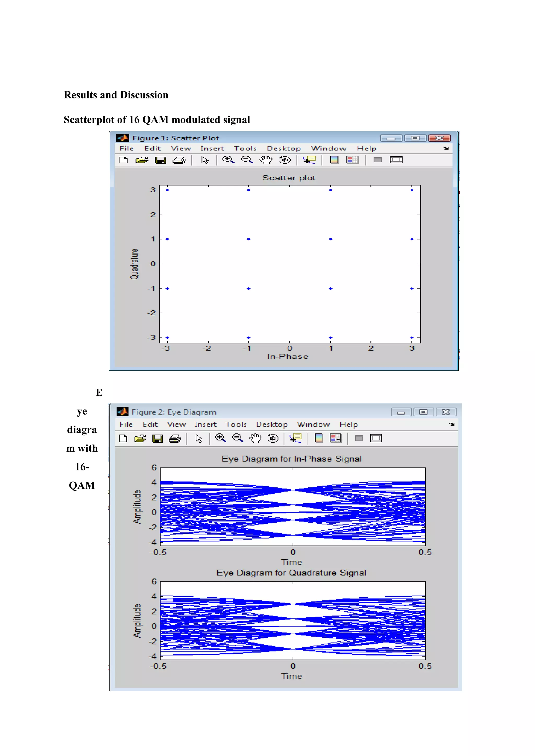The width and height of the screenshot is (535, 756).
Task: Click Open File icon in Eye Diagram toolbar
Action: 140,439
